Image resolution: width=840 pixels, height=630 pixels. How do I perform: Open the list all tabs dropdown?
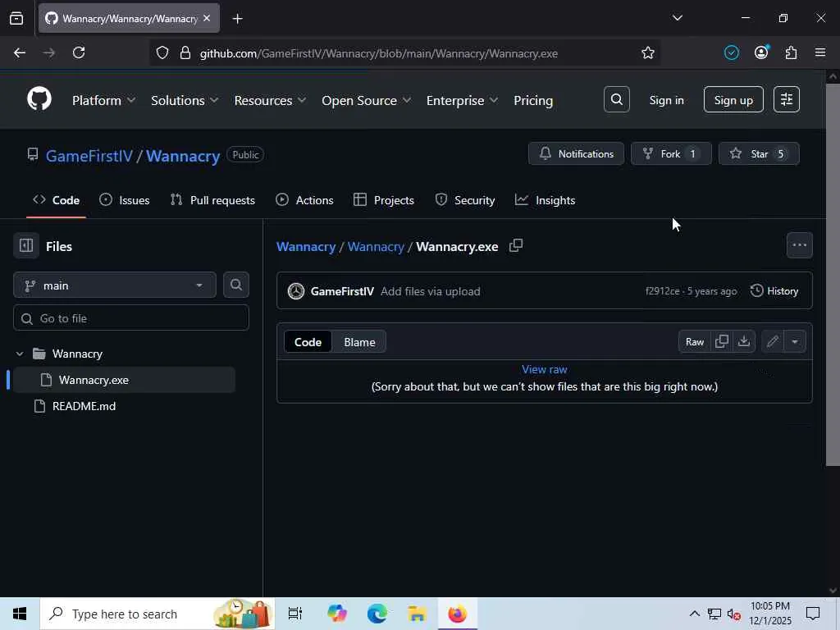(677, 18)
